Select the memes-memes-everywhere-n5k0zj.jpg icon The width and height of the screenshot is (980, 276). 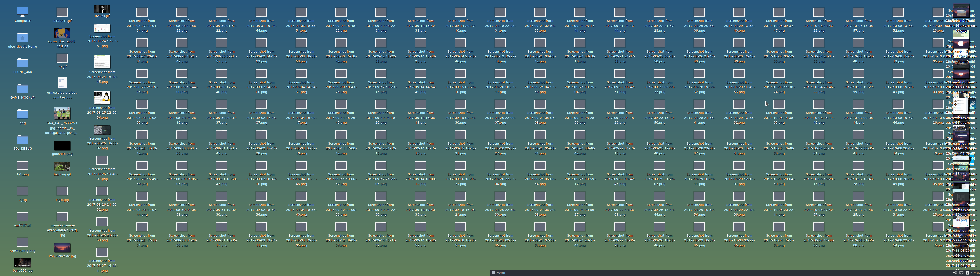tap(62, 216)
